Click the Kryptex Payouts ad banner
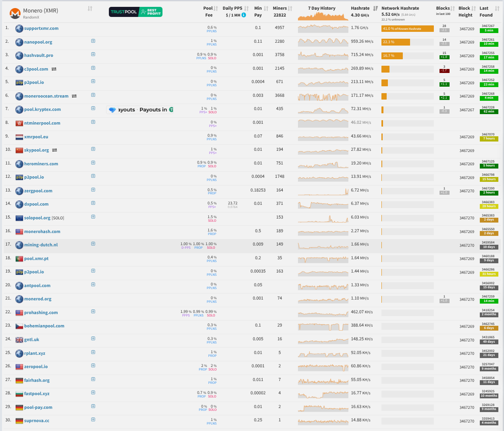The height and width of the screenshot is (431, 504). 140,110
